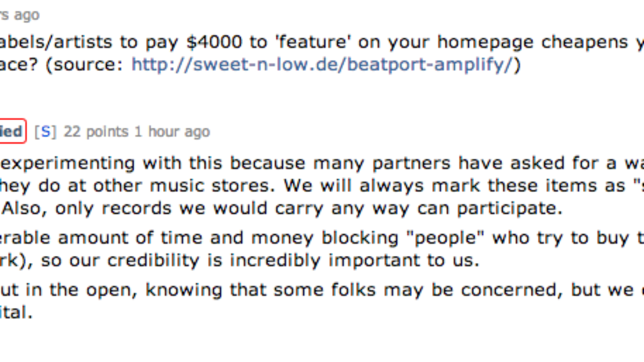Click the '22 points' score text
The height and width of the screenshot is (362, 644).
(96, 132)
